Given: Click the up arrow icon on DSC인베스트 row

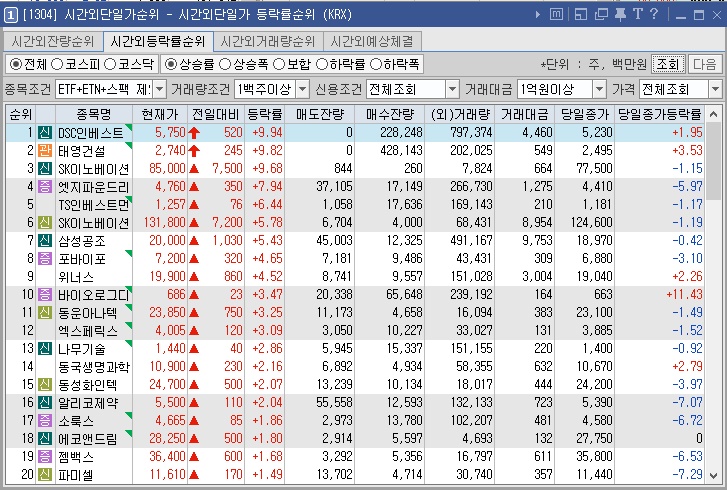Looking at the screenshot, I should 194,133.
